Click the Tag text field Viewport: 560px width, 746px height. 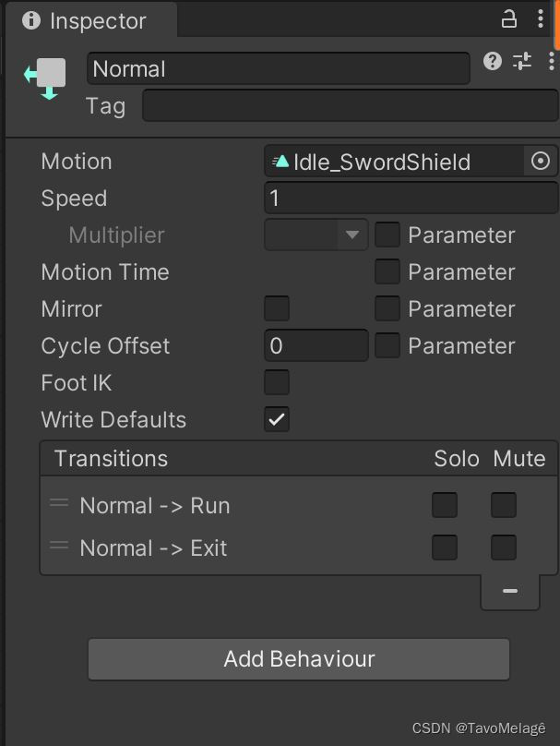pos(350,105)
